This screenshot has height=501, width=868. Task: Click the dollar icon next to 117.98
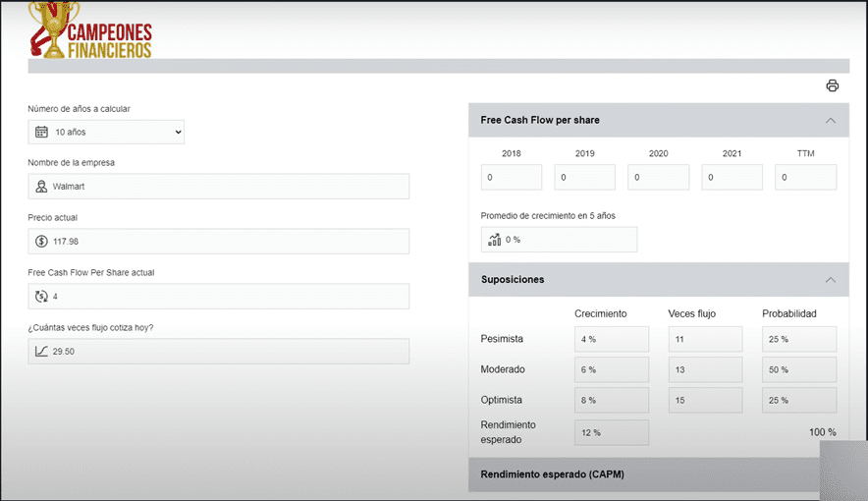pyautogui.click(x=41, y=242)
